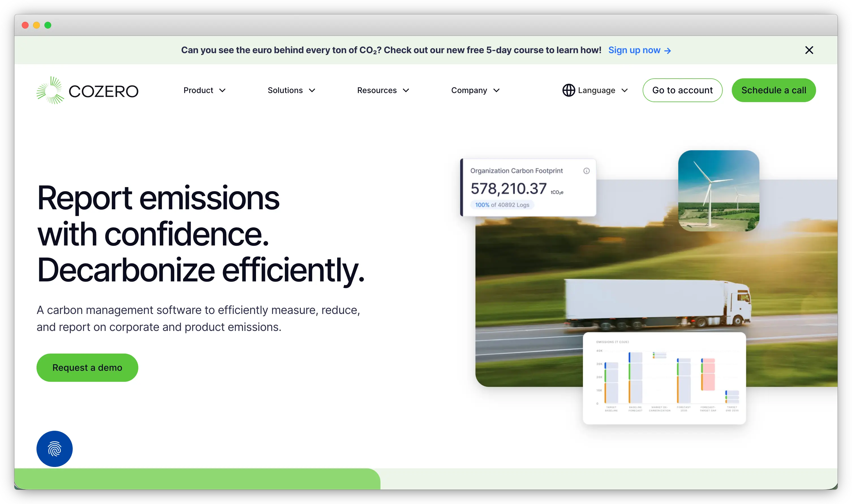Expand the Solutions dropdown chevron
The width and height of the screenshot is (852, 504).
[312, 90]
